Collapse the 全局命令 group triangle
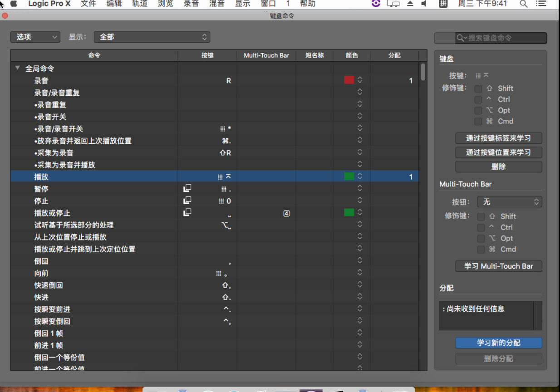560x392 pixels. coord(18,68)
